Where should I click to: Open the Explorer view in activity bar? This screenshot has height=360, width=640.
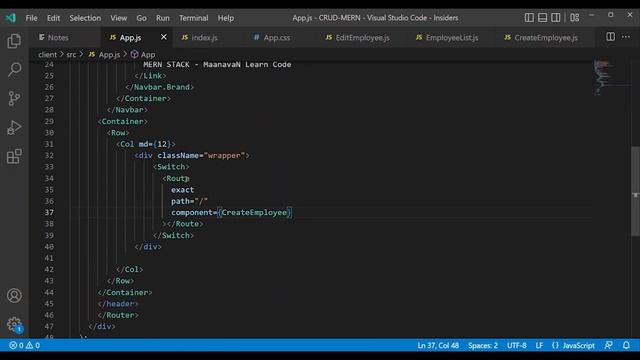tap(14, 41)
